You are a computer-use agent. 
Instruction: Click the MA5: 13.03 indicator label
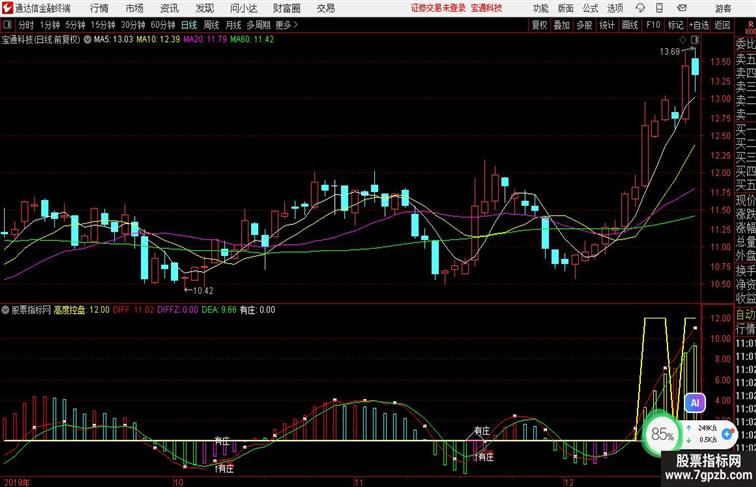pyautogui.click(x=113, y=40)
